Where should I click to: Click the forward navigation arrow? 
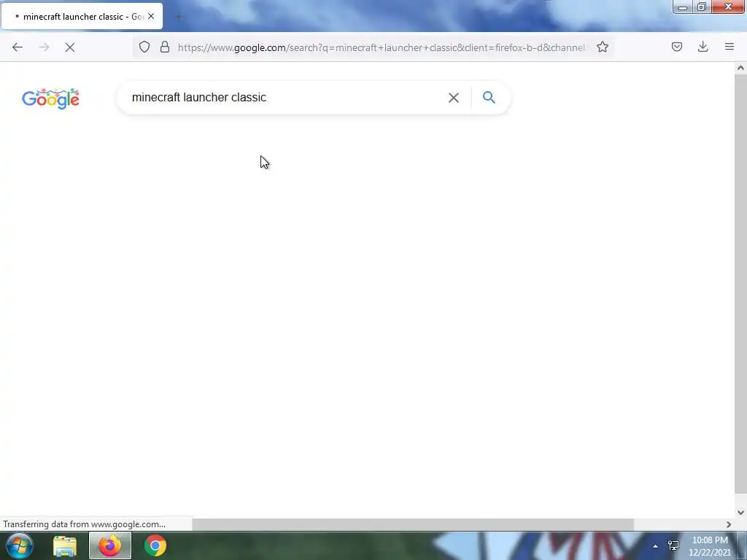pos(44,47)
